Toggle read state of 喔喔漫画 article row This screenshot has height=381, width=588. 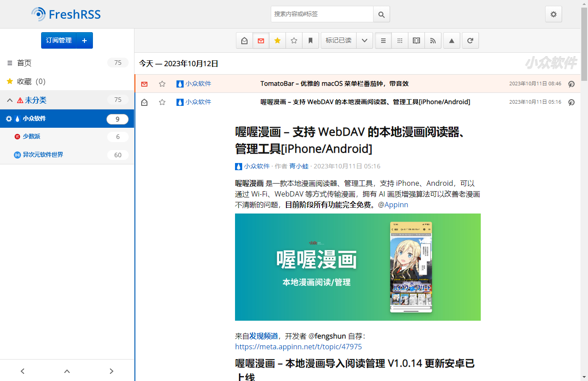[144, 102]
